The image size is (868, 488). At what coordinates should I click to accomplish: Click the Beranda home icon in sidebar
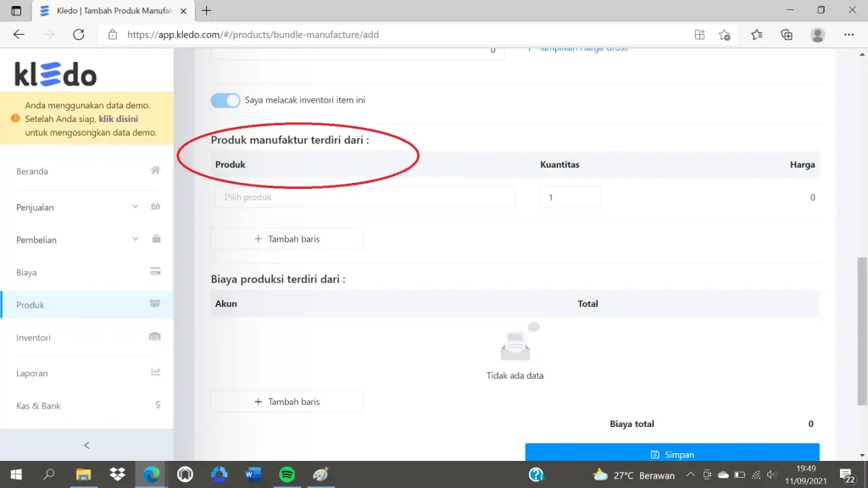(156, 170)
